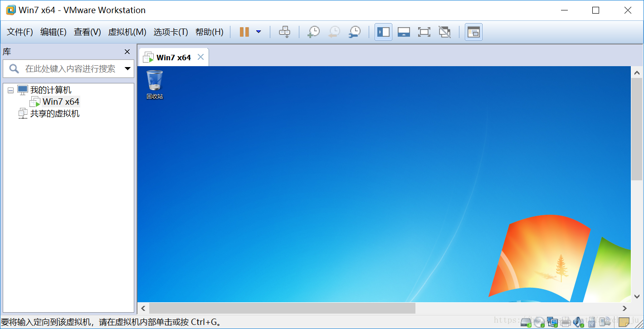Open the 帮助(H) menu

point(210,32)
